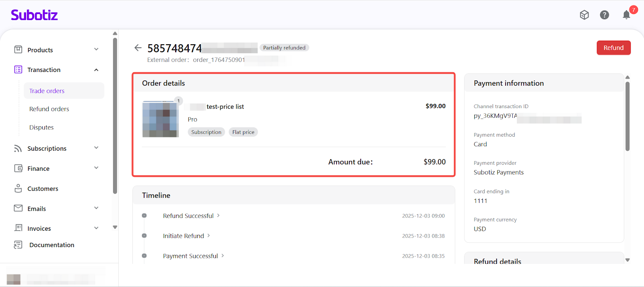This screenshot has height=287, width=644.
Task: Click the Documentation sidebar icon
Action: click(18, 245)
